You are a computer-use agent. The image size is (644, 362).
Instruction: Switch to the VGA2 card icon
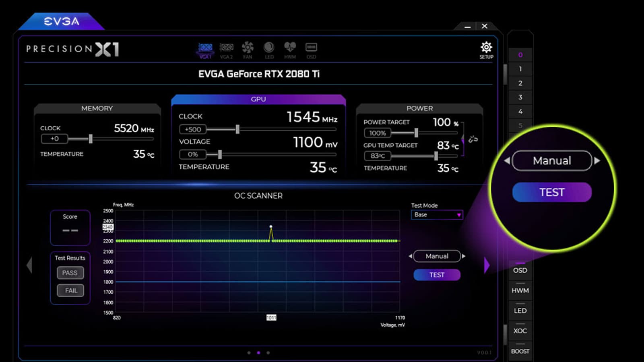point(227,50)
